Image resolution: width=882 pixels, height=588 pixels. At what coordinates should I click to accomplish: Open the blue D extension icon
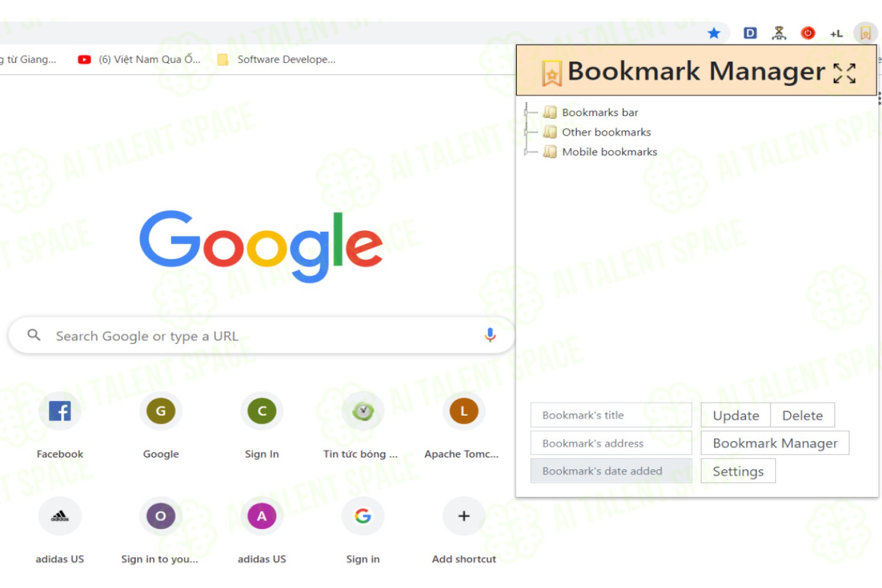(750, 33)
